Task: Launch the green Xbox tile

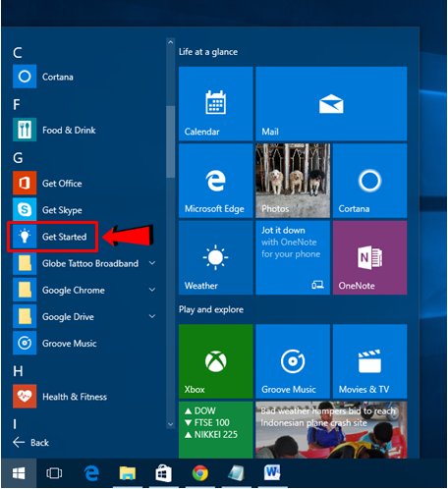Action: (x=216, y=361)
